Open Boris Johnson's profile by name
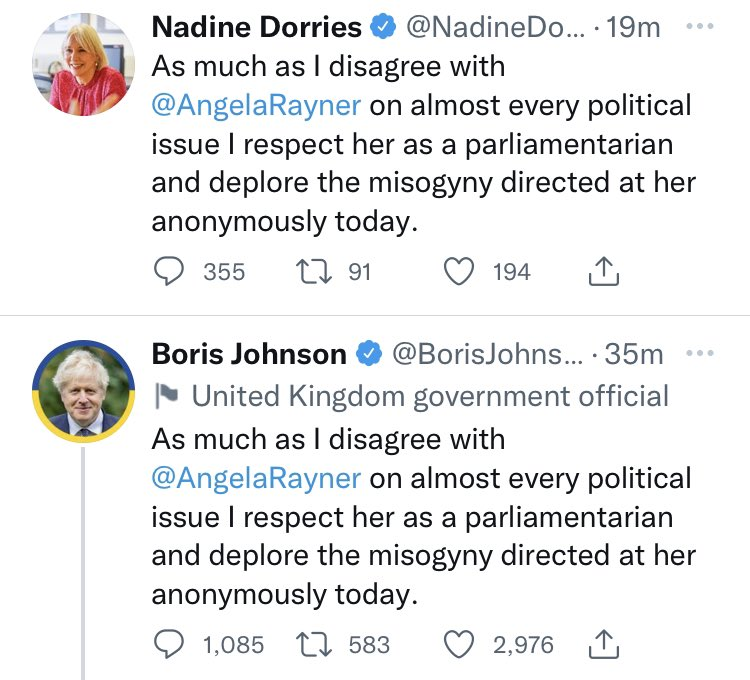The height and width of the screenshot is (680, 750). 249,354
